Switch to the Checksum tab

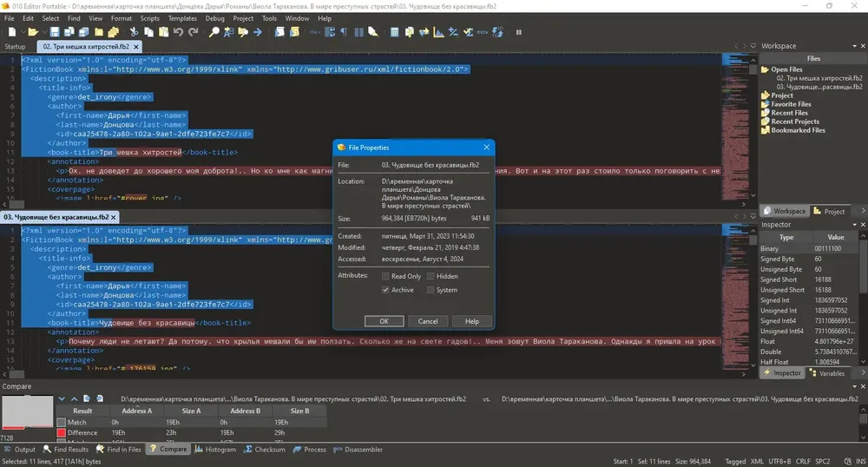(x=265, y=450)
